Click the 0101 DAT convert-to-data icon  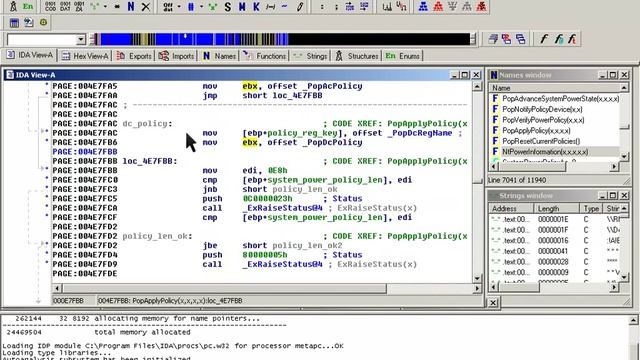(65, 6)
